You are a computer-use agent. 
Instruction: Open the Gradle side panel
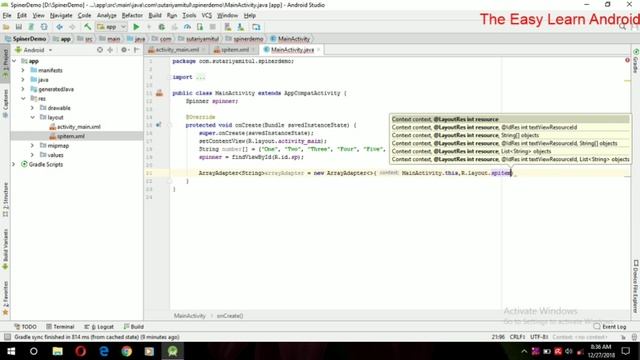(x=636, y=61)
